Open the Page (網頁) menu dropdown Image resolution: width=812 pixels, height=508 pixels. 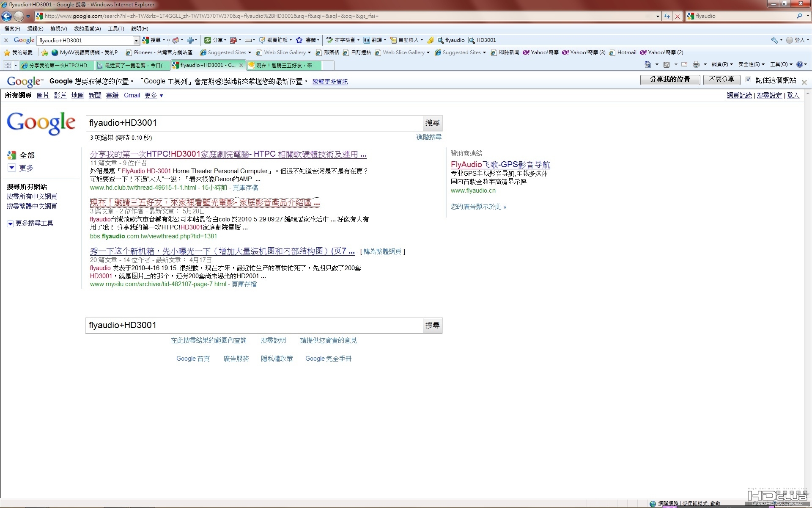coord(722,64)
